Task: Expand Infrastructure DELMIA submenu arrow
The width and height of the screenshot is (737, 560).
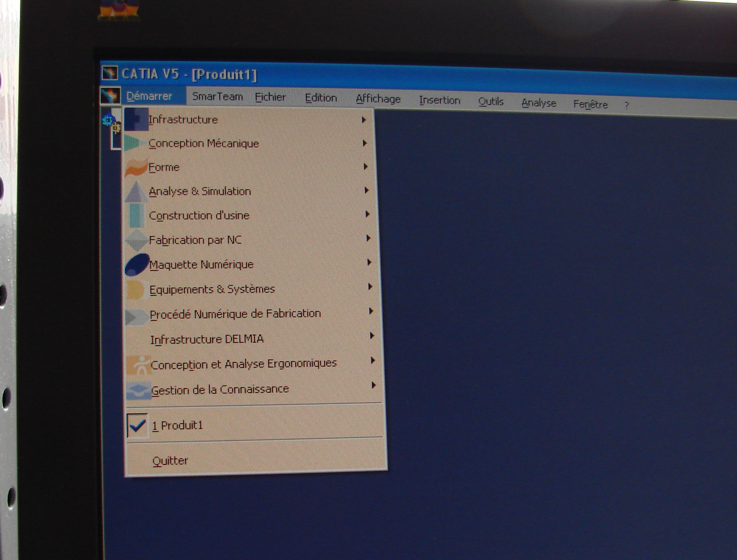Action: coord(372,336)
